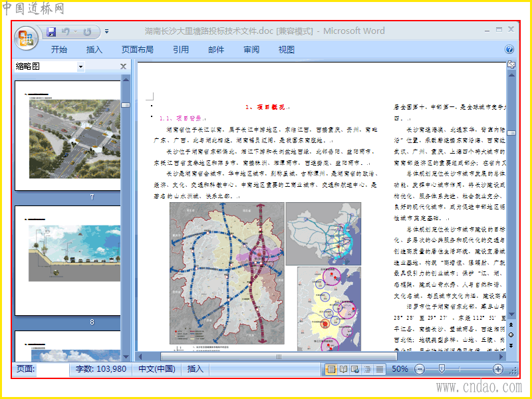Expand the Quick Access Toolbar customize arrow
Screen dimensions: 532x399
click(x=106, y=31)
